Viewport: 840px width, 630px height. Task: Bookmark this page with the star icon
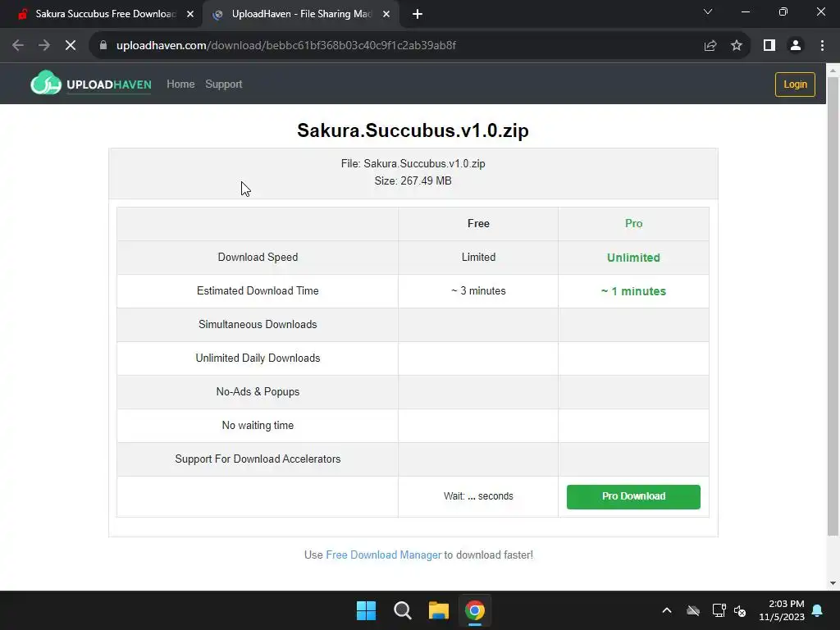point(737,46)
